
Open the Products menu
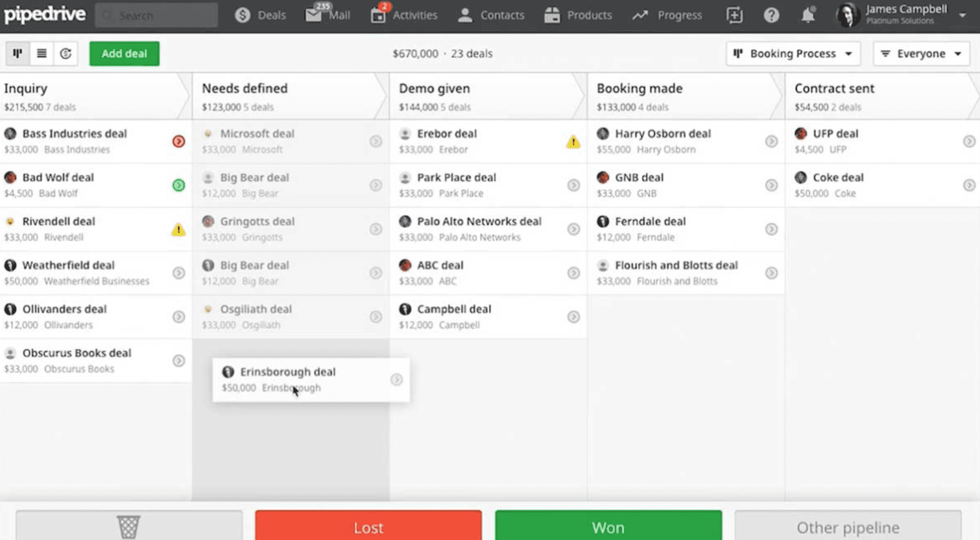coord(578,15)
